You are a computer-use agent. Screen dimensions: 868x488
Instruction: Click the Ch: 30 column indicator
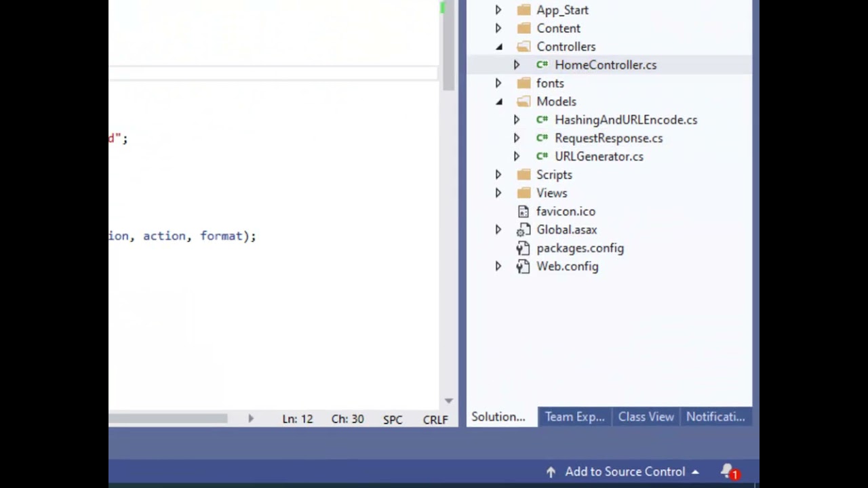point(347,419)
